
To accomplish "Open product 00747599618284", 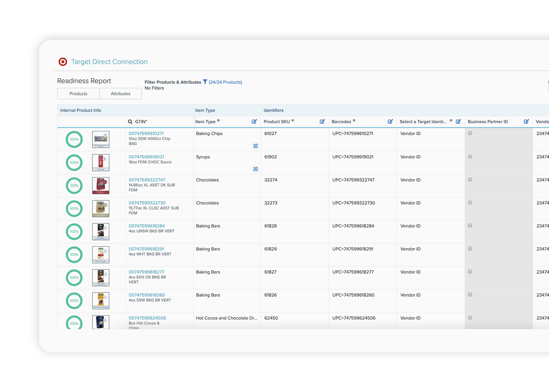I will 147,226.
